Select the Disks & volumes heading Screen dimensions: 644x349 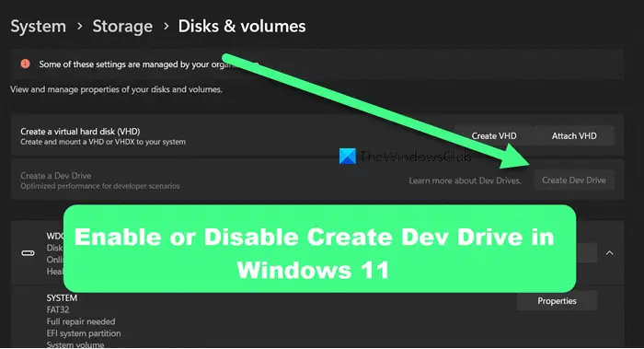click(x=242, y=27)
